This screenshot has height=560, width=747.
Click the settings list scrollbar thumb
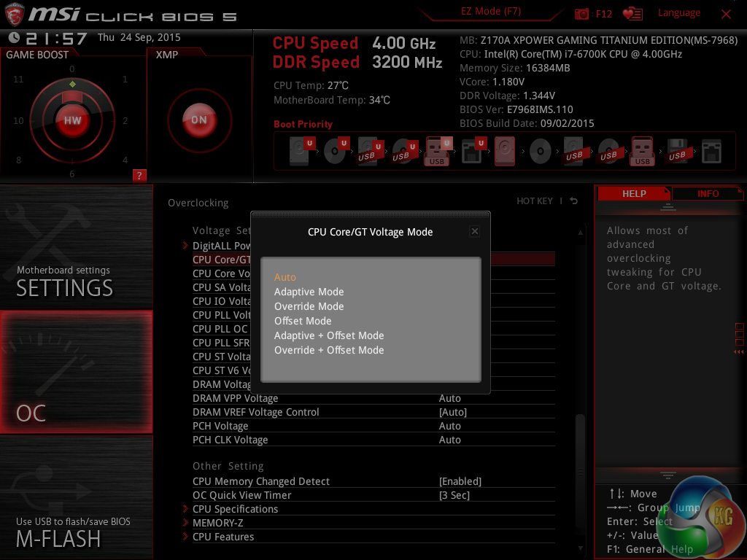click(580, 470)
